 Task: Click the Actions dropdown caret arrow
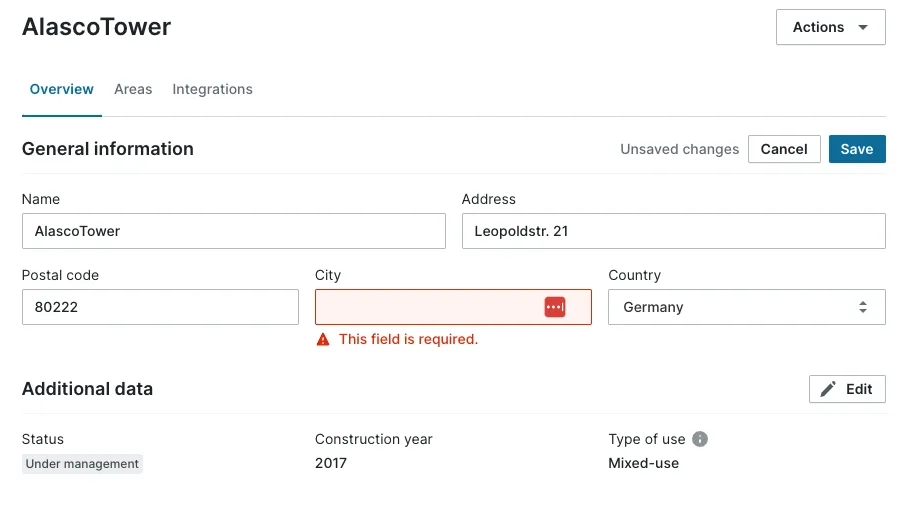point(863,28)
